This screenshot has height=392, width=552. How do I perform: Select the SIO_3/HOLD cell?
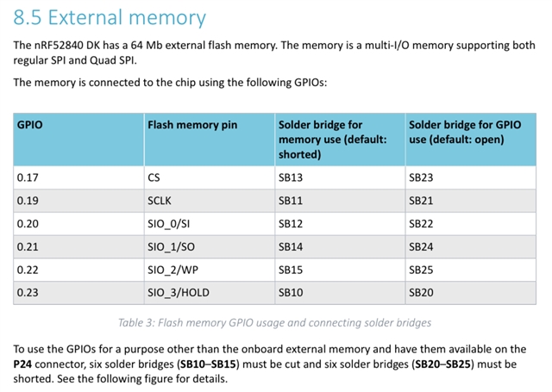point(209,293)
